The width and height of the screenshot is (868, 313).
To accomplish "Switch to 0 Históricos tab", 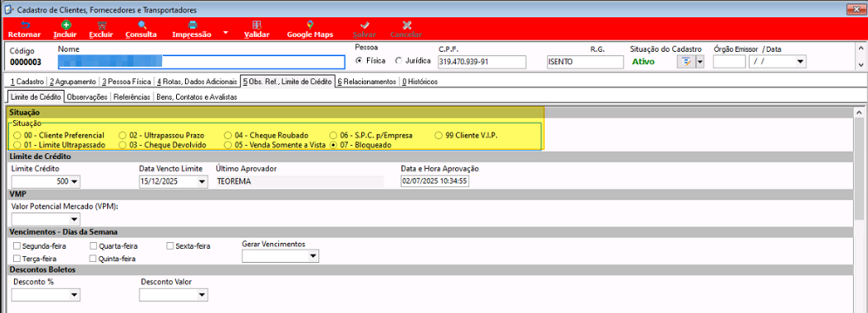I will tap(420, 82).
